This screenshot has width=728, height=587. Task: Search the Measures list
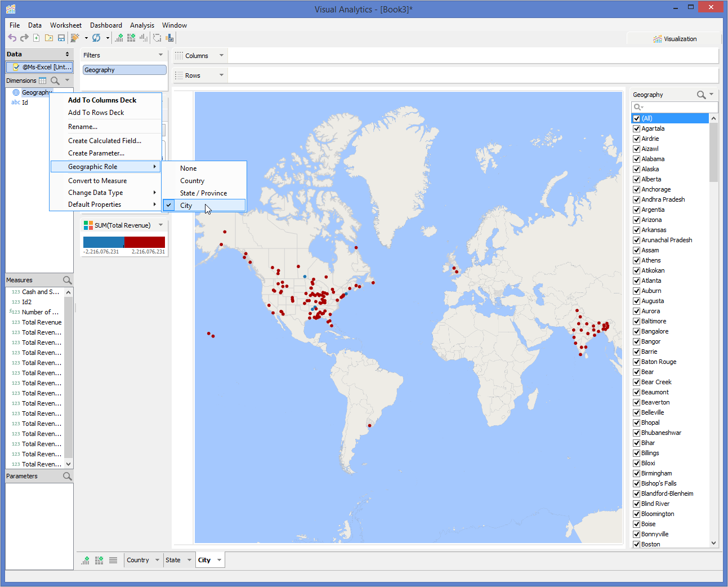point(68,280)
